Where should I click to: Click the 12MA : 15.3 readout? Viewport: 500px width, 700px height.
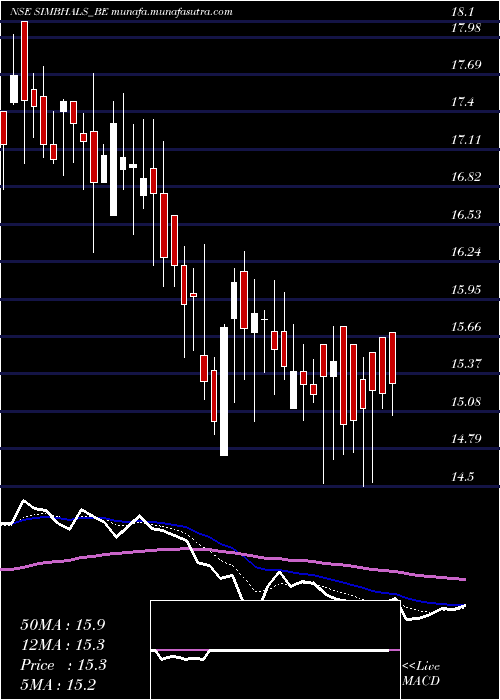[x=62, y=645]
